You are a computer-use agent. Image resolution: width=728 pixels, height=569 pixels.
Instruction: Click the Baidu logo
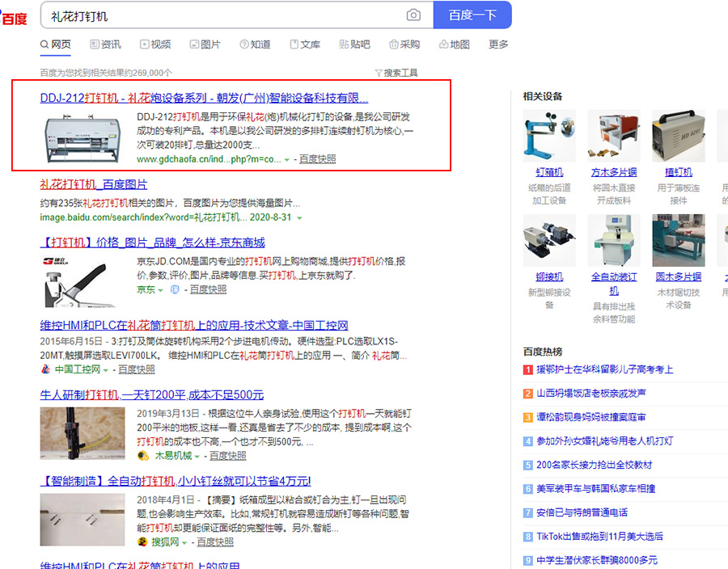tap(14, 17)
